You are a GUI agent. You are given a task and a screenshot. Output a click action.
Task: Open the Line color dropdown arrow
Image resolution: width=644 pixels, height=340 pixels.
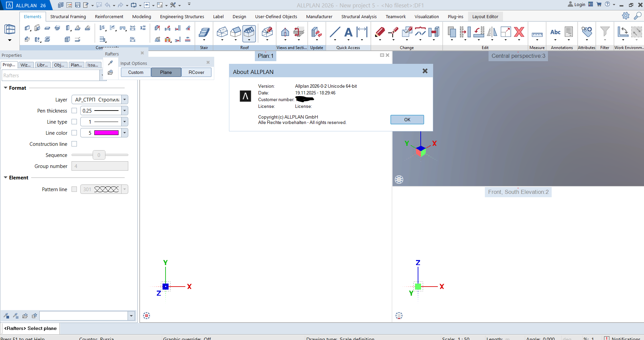[125, 133]
